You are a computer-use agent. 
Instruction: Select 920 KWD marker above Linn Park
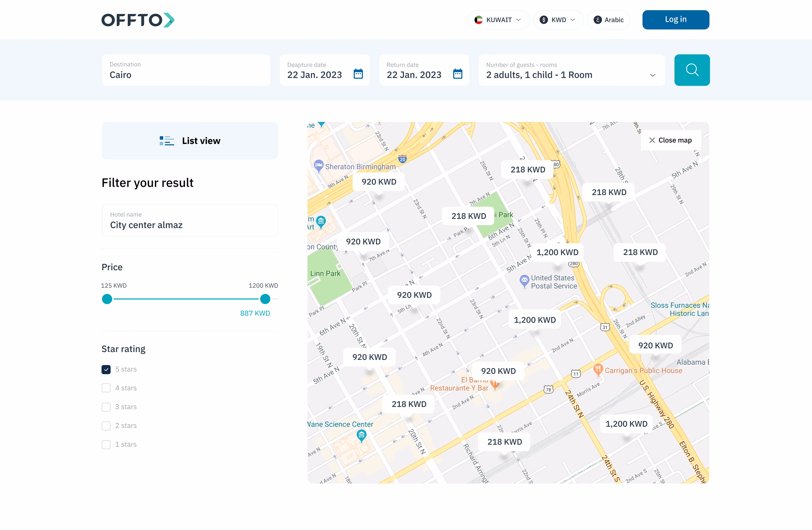(x=363, y=242)
